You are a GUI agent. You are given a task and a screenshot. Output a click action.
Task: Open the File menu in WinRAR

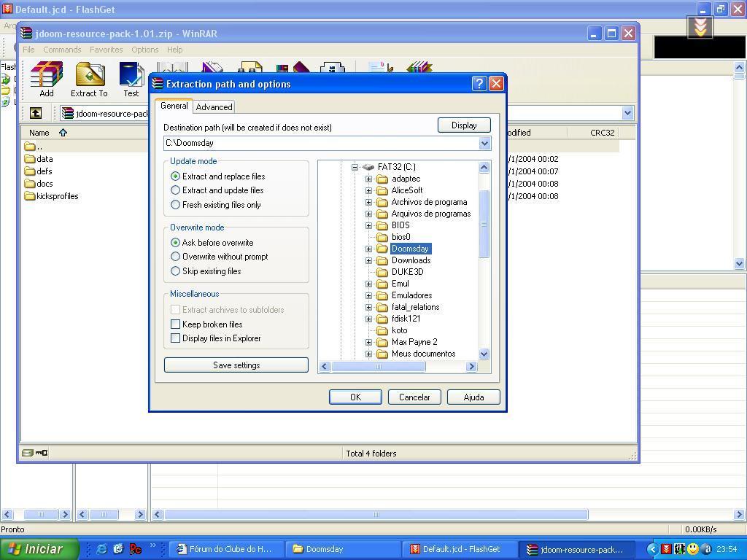coord(28,50)
